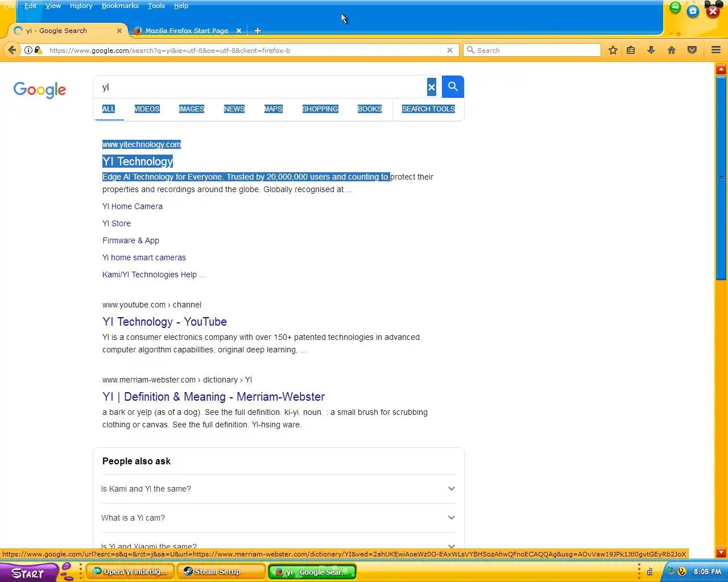Open 'Yi home smart cameras' sitelink
Screen dimensions: 728x582
click(144, 257)
